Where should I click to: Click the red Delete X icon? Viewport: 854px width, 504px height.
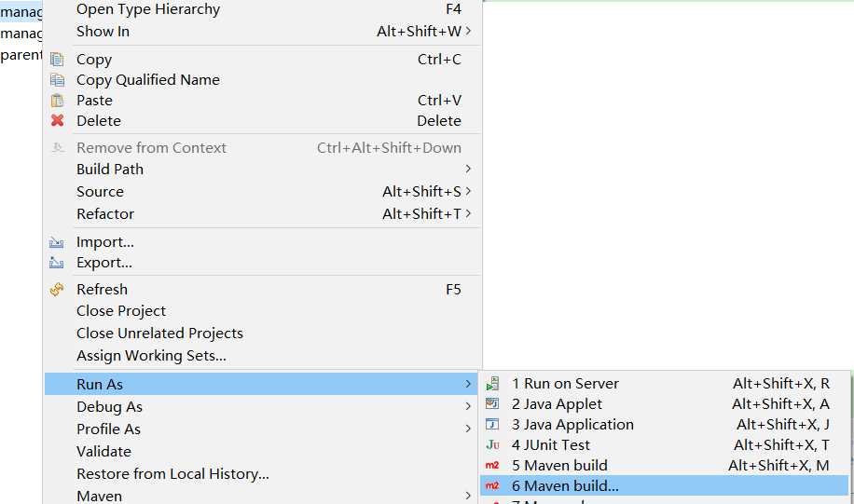coord(57,120)
